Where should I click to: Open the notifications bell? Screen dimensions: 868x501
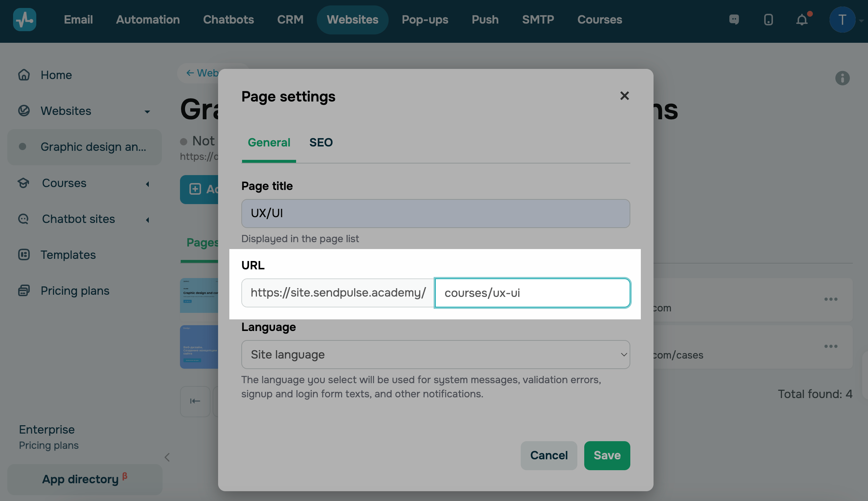(x=802, y=20)
